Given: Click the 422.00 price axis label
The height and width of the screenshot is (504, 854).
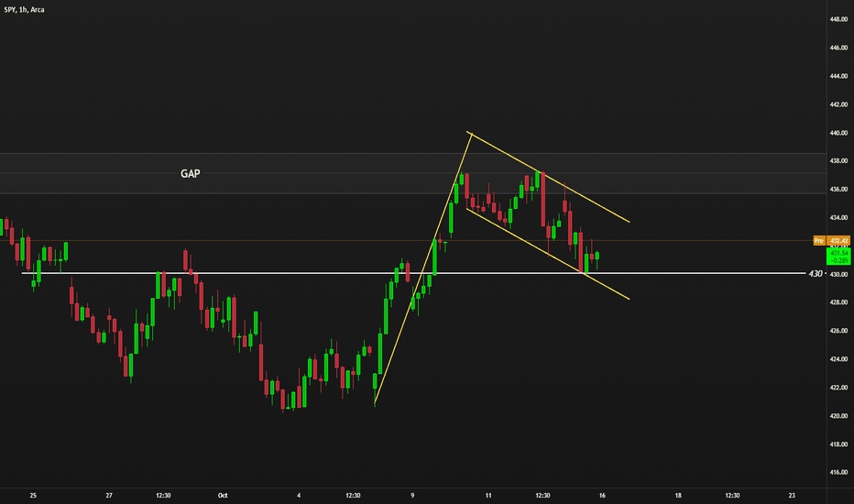Looking at the screenshot, I should click(x=838, y=388).
